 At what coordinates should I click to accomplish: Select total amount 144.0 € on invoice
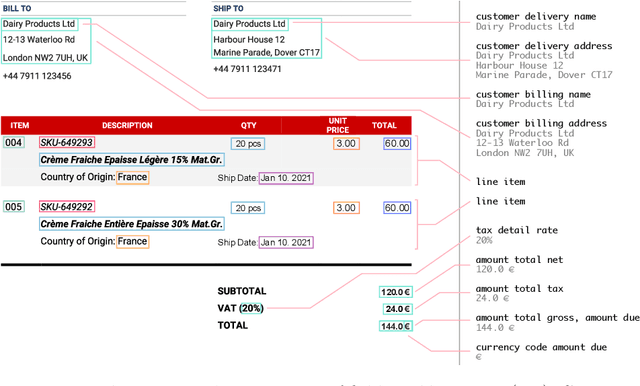tap(396, 326)
